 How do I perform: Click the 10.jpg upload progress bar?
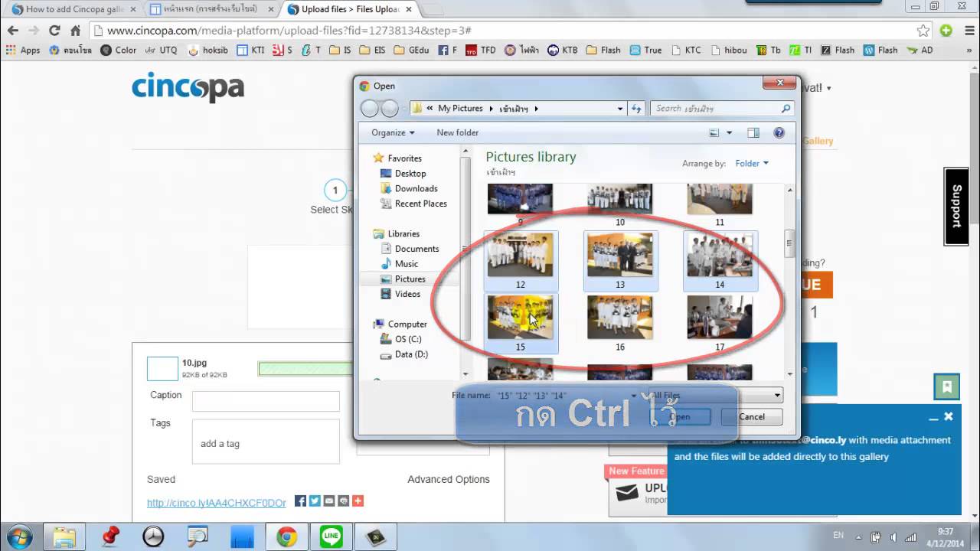coord(305,369)
